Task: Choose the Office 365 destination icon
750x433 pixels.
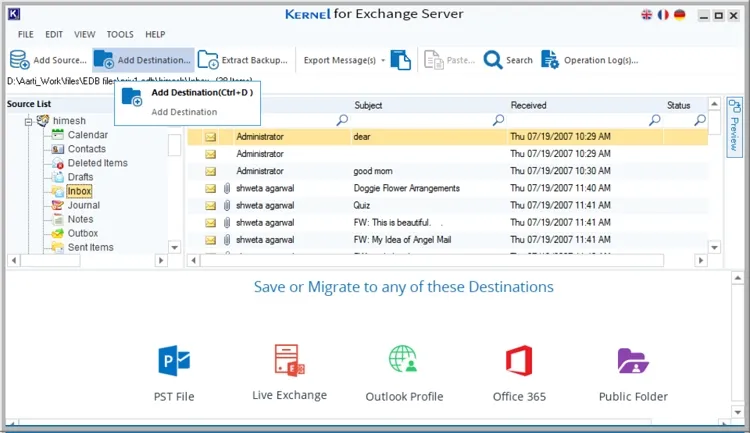Action: pos(519,360)
